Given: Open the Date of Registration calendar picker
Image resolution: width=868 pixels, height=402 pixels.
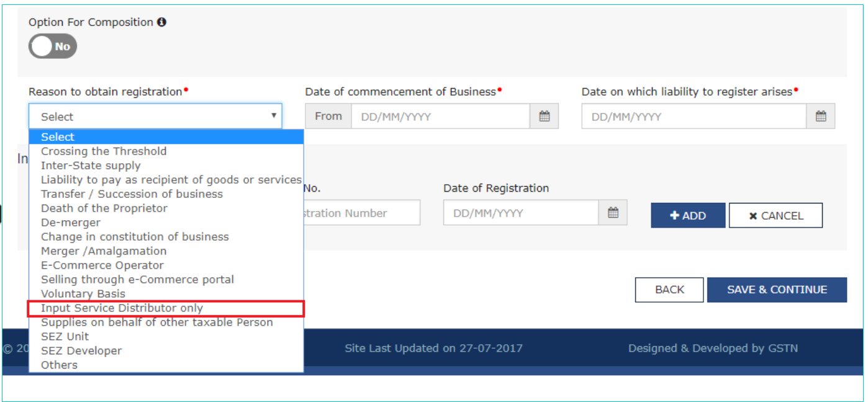Looking at the screenshot, I should [613, 212].
